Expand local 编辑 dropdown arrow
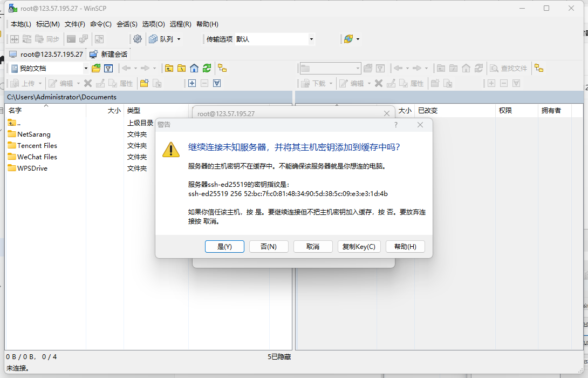 pyautogui.click(x=78, y=83)
